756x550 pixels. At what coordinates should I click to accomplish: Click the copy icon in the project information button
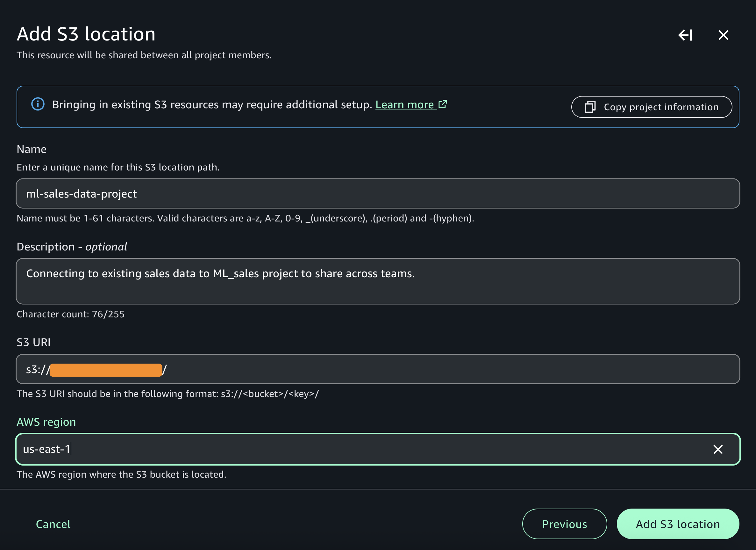pyautogui.click(x=590, y=107)
